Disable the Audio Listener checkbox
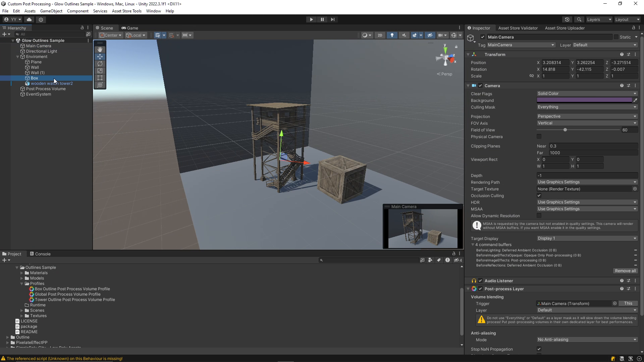 pos(480,281)
